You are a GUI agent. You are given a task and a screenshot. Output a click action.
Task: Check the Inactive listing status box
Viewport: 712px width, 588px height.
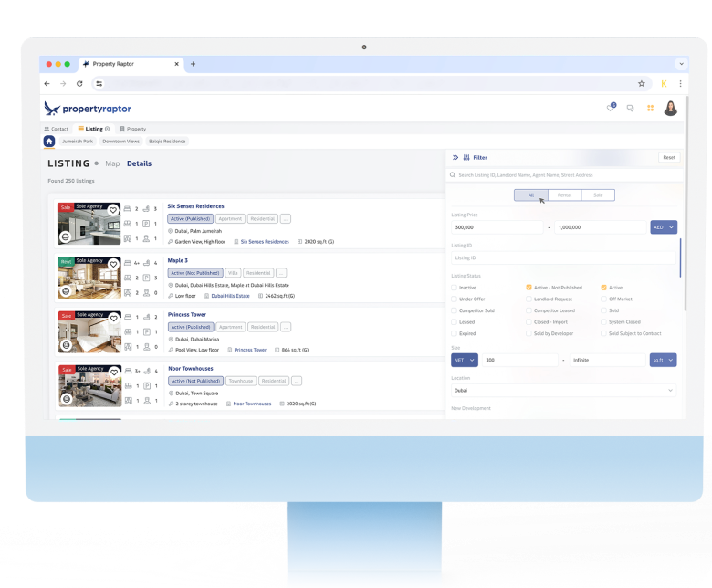coord(455,288)
